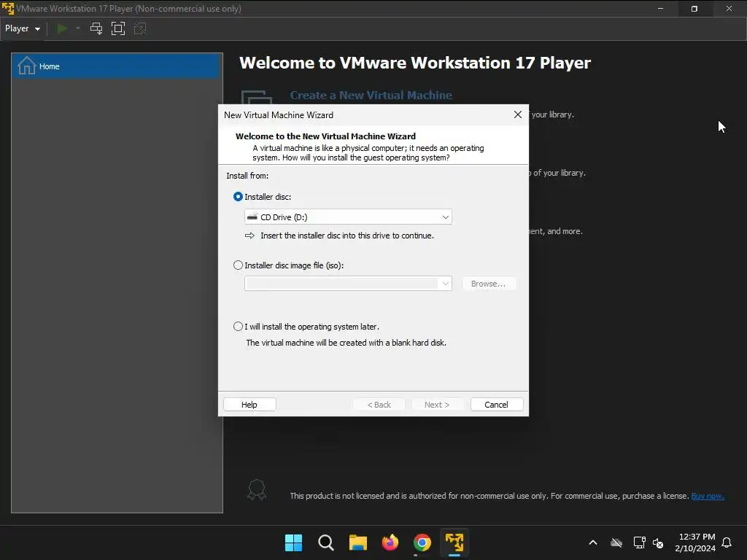Open Google Chrome from taskbar
The width and height of the screenshot is (747, 560).
[x=422, y=542]
